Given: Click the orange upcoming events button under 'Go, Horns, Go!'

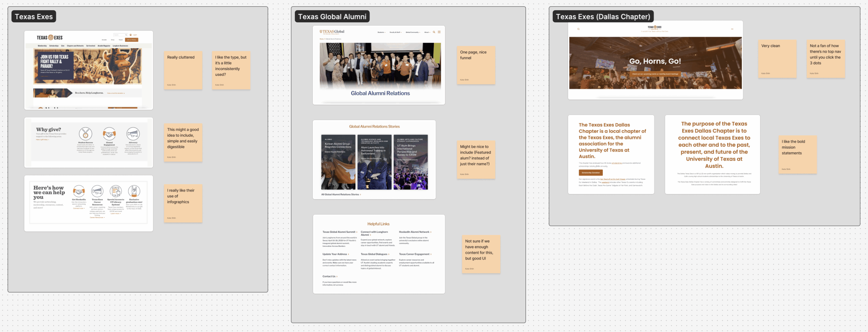Looking at the screenshot, I should click(x=655, y=74).
